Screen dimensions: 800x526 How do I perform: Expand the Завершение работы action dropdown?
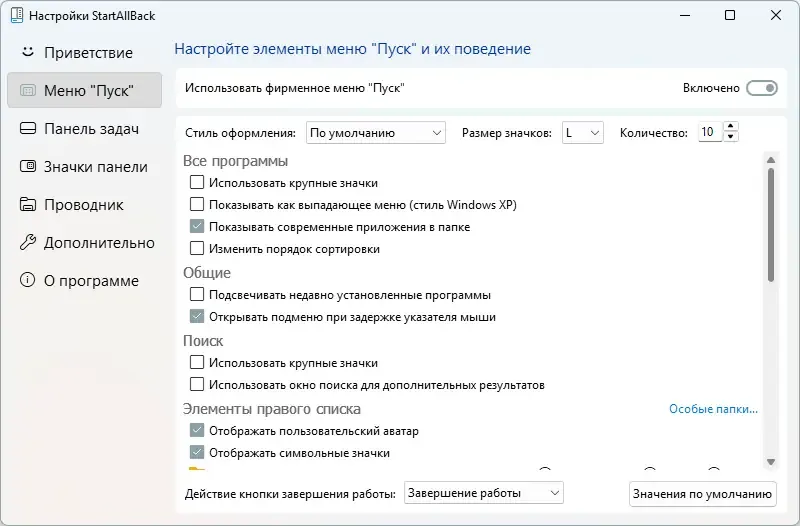[x=484, y=493]
